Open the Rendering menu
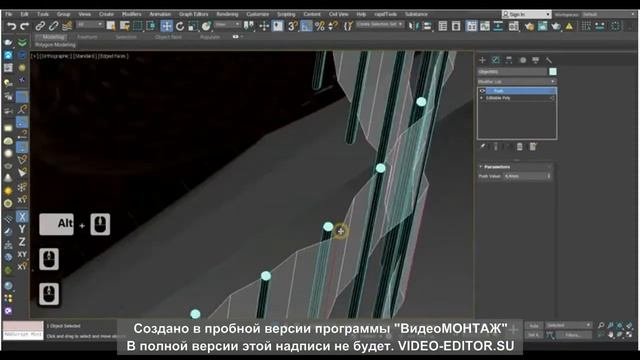The image size is (640, 360). pyautogui.click(x=227, y=14)
